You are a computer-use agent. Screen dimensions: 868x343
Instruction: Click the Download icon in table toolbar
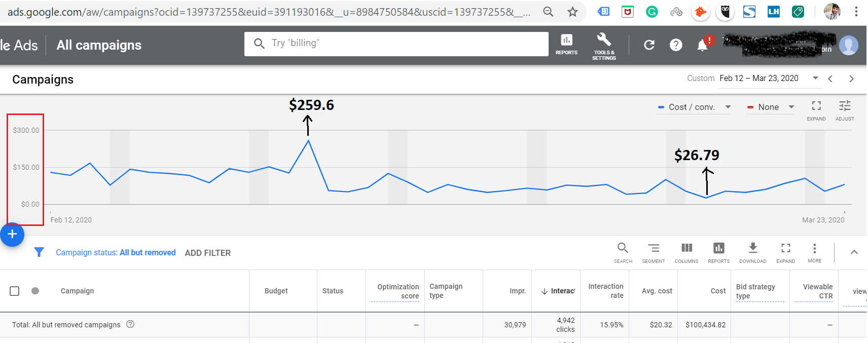752,252
